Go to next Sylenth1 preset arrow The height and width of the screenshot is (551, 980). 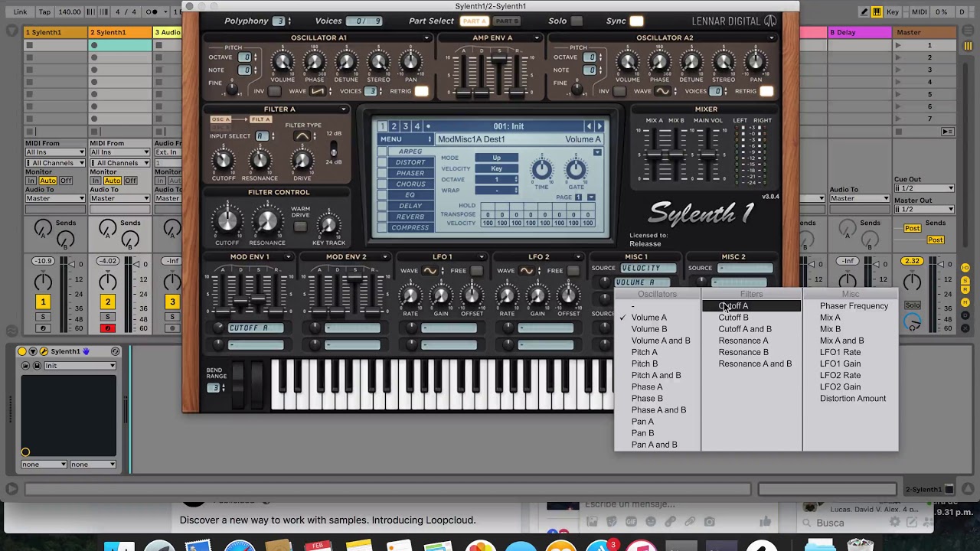tap(599, 126)
